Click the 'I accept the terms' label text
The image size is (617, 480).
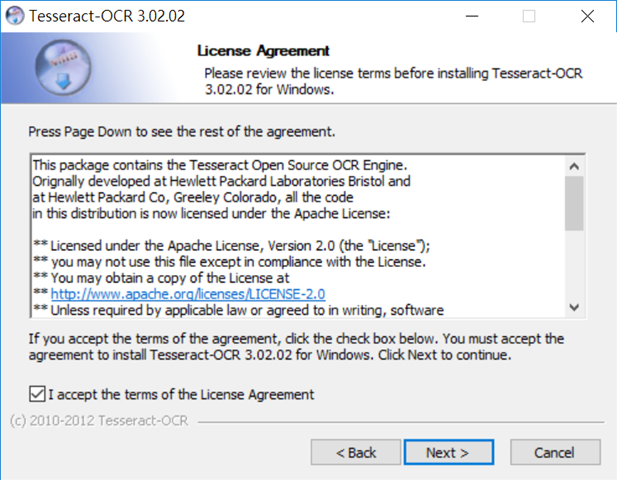click(181, 394)
